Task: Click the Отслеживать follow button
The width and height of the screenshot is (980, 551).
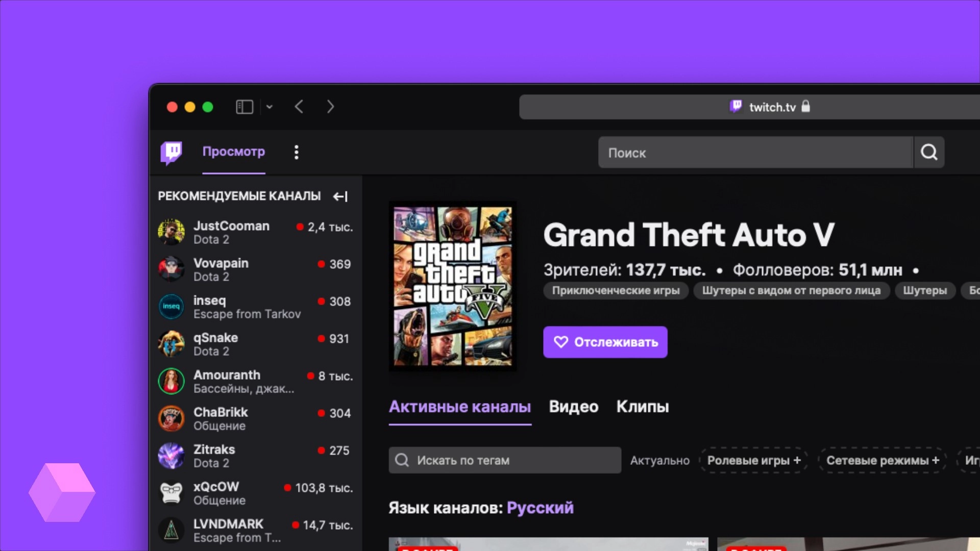Action: 605,342
